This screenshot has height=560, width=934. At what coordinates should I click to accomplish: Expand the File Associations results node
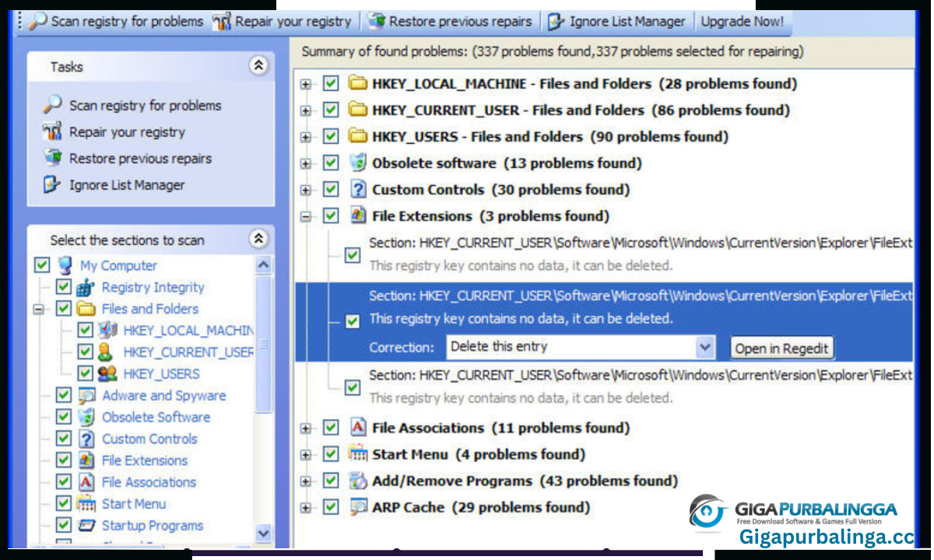pyautogui.click(x=306, y=429)
